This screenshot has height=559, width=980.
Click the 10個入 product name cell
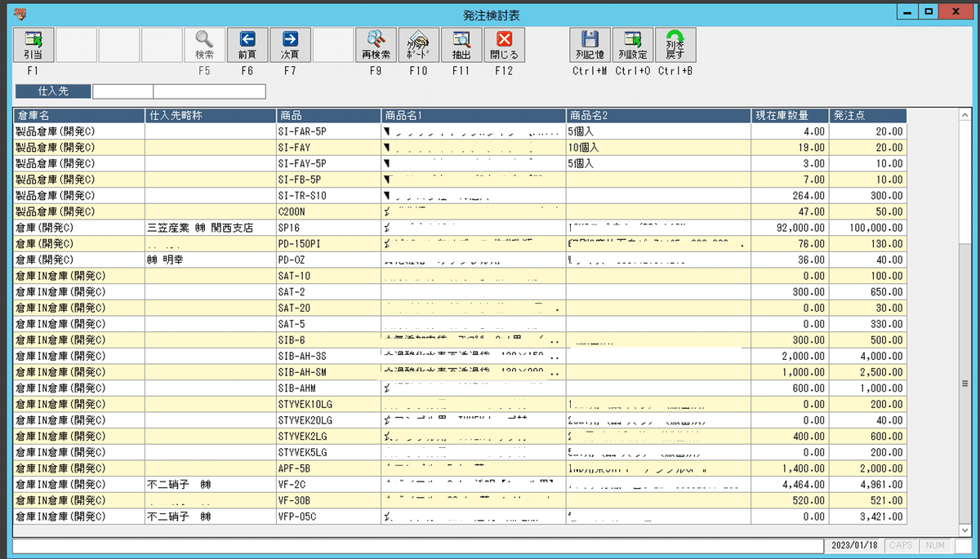pyautogui.click(x=659, y=148)
